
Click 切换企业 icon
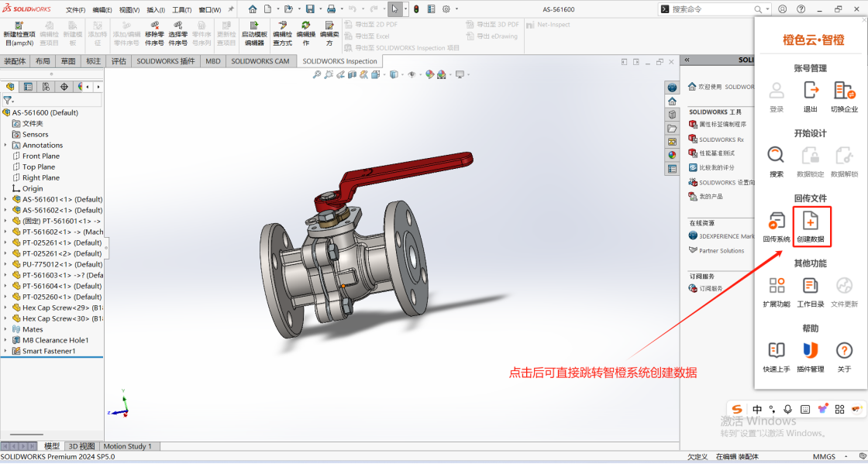tap(844, 97)
